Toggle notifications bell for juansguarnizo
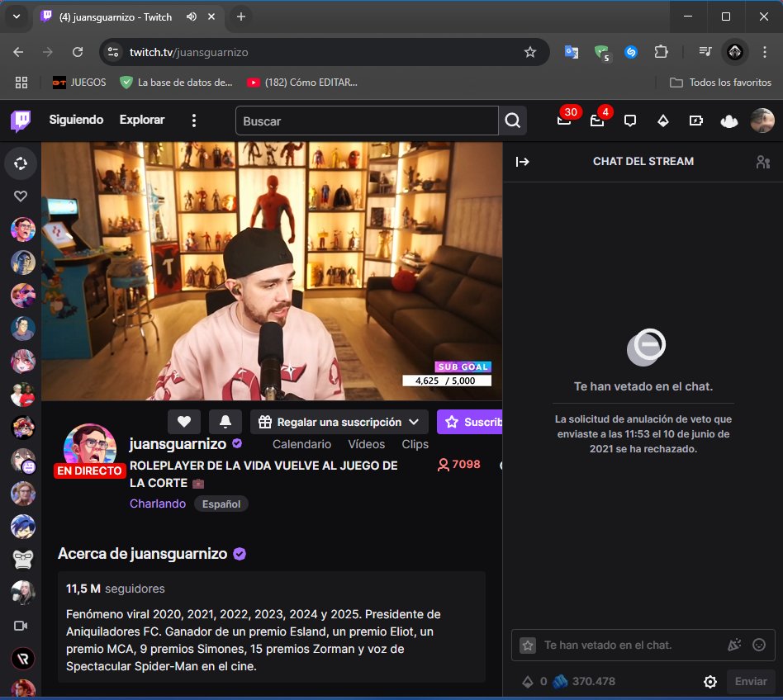The width and height of the screenshot is (783, 700). pos(225,422)
